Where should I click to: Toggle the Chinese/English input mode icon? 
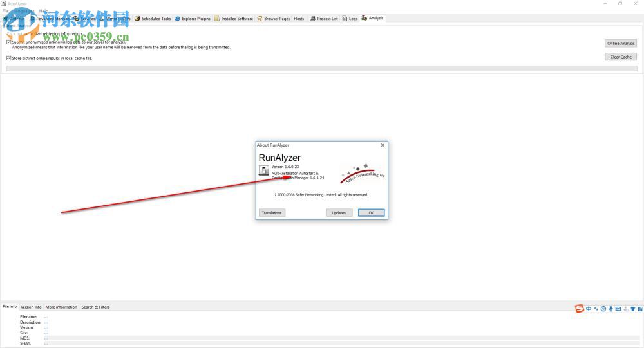tap(589, 309)
